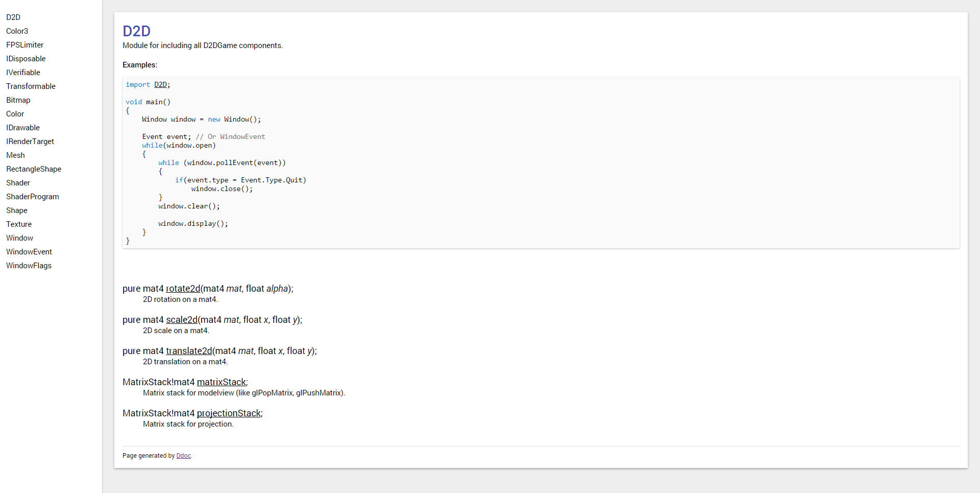The image size is (980, 493).
Task: Open the Color documentation page
Action: 15,114
